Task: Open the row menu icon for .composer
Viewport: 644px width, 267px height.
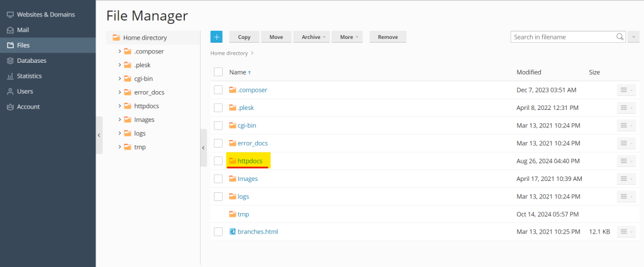Action: point(626,90)
